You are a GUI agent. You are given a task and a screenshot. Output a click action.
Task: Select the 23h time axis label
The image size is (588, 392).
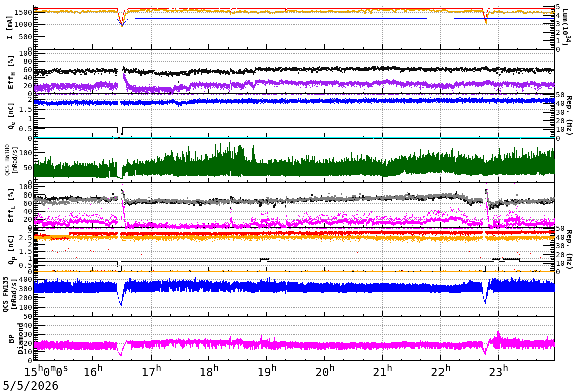coord(499,372)
